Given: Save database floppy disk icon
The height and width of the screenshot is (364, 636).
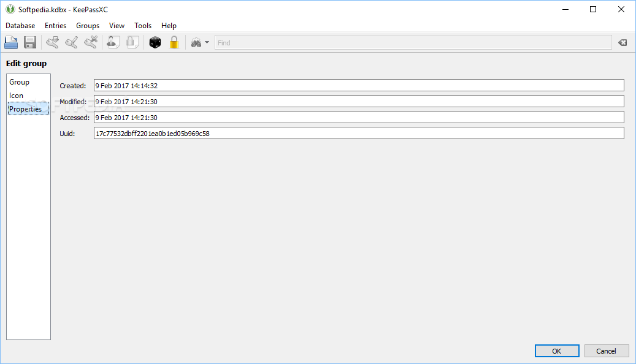Looking at the screenshot, I should pos(30,42).
